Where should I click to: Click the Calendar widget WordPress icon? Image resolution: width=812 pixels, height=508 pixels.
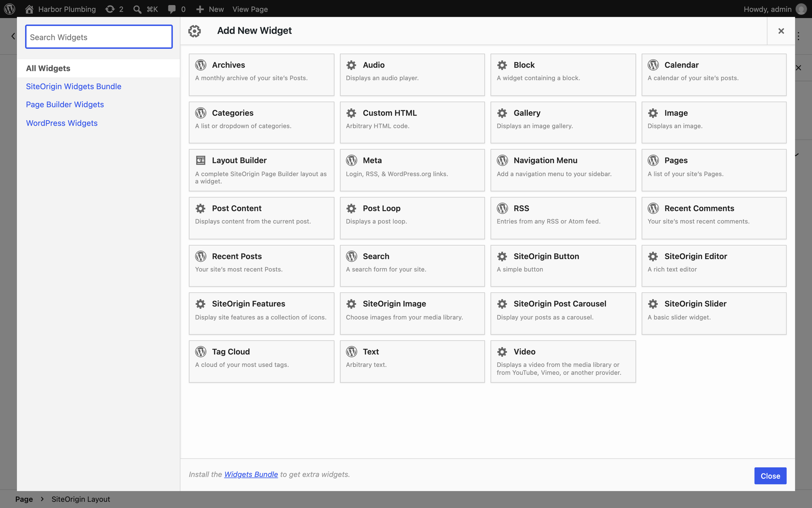click(653, 65)
